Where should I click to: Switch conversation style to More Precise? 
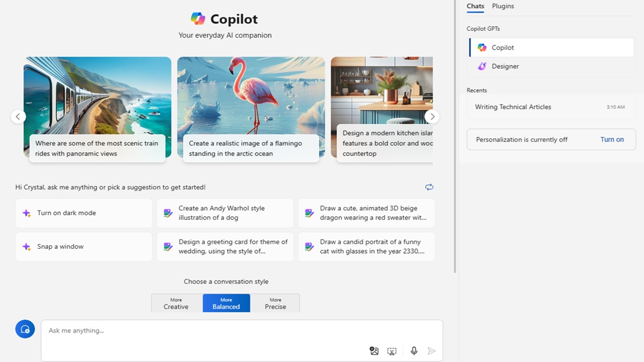(x=275, y=303)
